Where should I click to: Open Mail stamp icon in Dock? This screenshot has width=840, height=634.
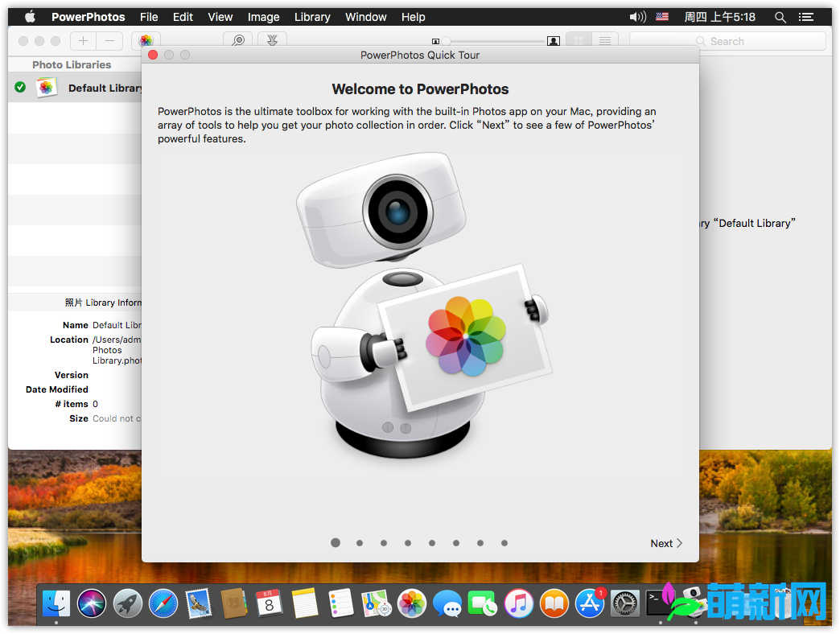click(x=199, y=603)
